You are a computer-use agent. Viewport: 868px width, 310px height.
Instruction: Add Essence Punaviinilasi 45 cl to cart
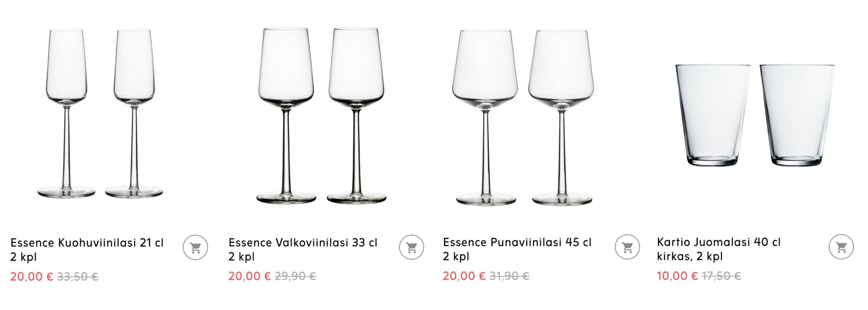point(627,247)
